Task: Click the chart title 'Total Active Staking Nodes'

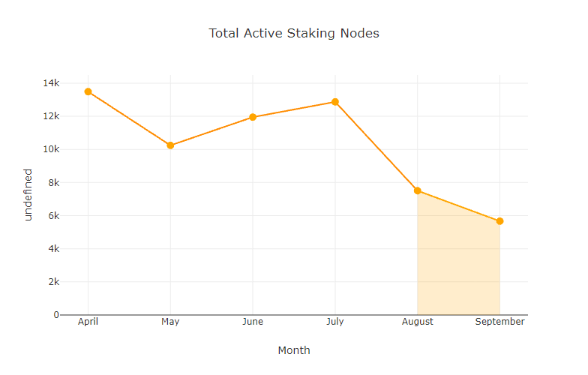Action: (x=294, y=33)
